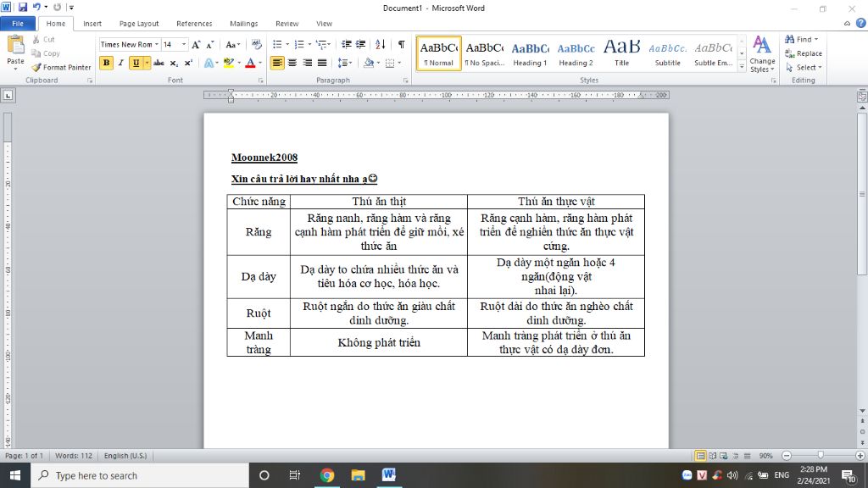The image size is (868, 488).
Task: Switch to the Insert tab
Action: (x=92, y=24)
